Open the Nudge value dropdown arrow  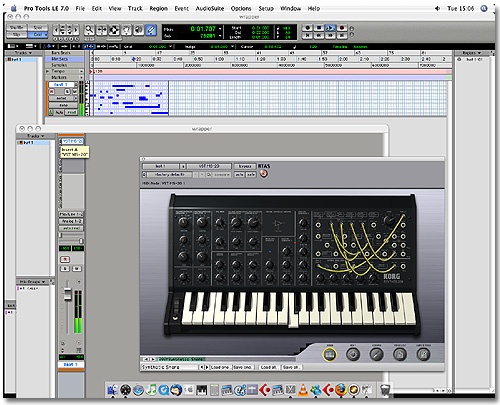pos(233,47)
